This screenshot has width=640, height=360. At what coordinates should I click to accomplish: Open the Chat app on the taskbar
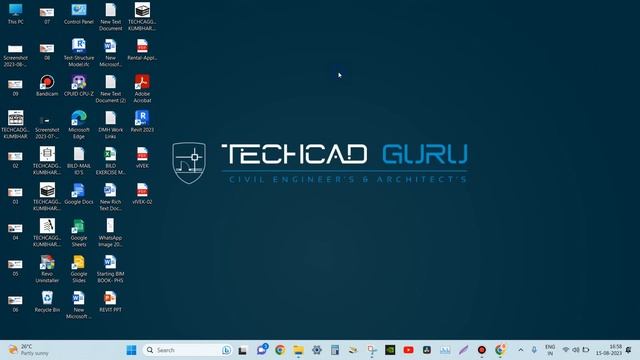coord(262,350)
